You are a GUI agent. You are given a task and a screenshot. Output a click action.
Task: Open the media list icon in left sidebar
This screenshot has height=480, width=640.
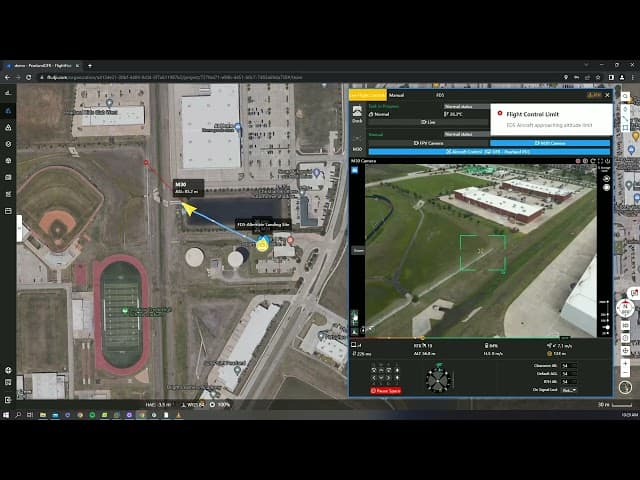click(8, 177)
